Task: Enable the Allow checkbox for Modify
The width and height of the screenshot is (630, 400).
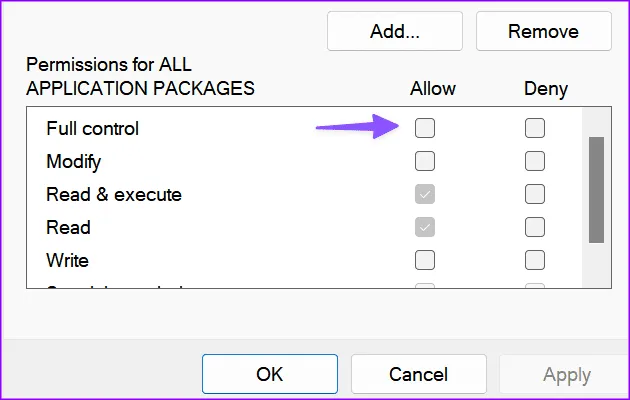Action: point(425,161)
